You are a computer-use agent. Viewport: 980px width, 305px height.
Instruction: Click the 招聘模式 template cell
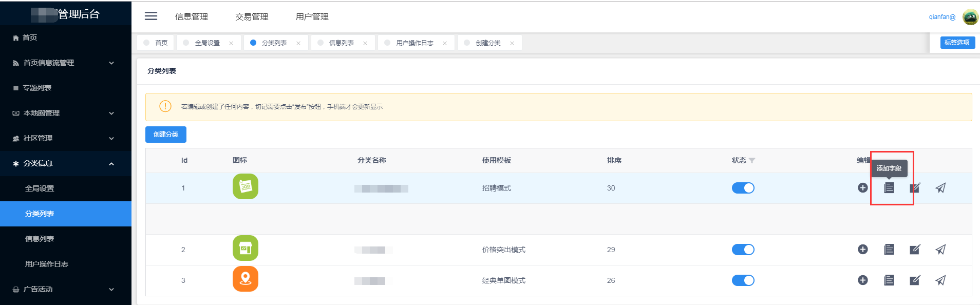pyautogui.click(x=497, y=188)
